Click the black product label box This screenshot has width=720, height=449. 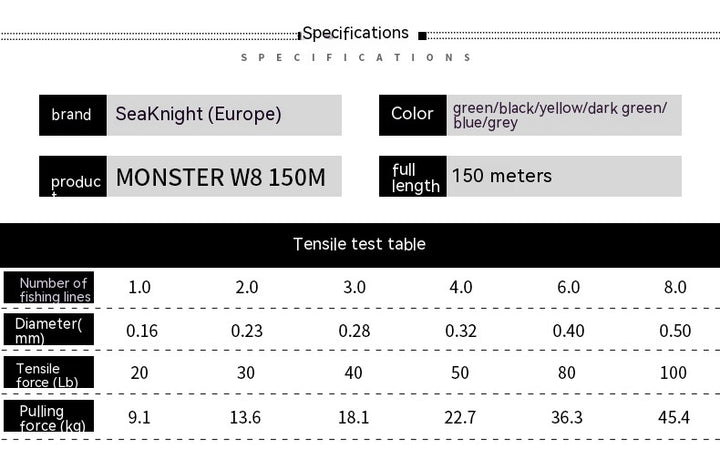[x=72, y=177]
